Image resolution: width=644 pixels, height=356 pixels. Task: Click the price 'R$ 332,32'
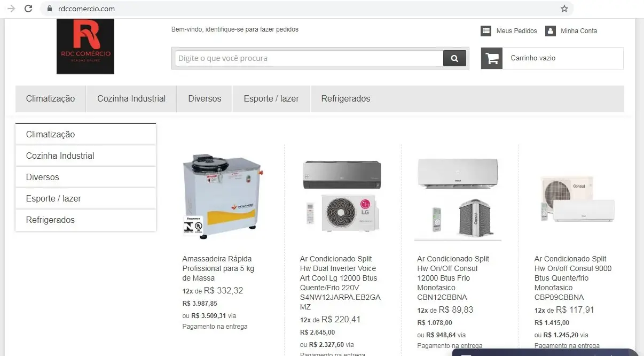point(223,291)
